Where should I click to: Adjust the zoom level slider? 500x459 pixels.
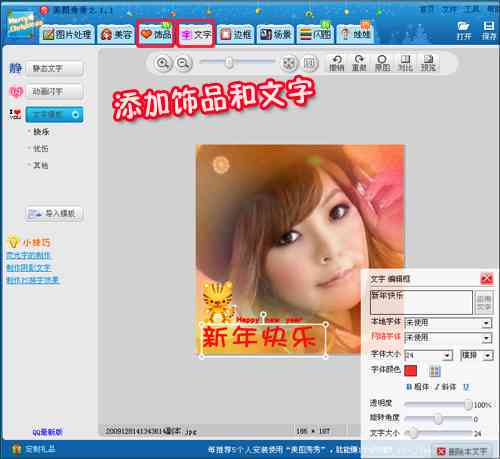click(x=229, y=62)
